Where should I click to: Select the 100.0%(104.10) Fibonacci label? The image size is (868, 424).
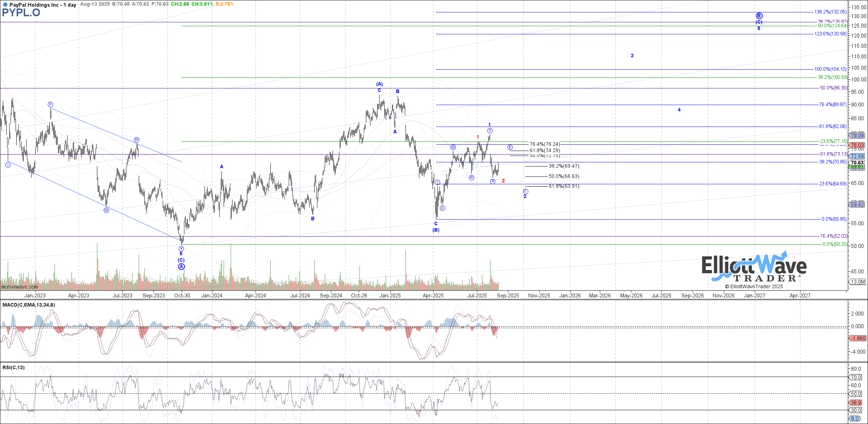coord(830,69)
